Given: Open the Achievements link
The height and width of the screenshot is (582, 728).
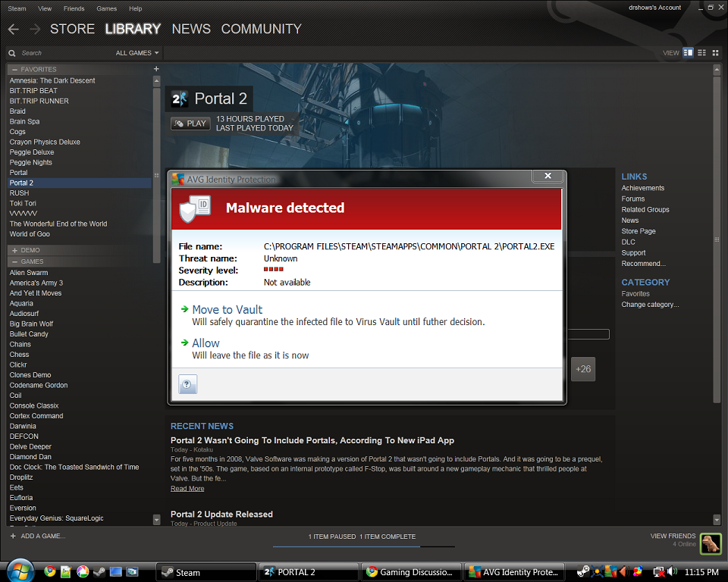Looking at the screenshot, I should [642, 187].
